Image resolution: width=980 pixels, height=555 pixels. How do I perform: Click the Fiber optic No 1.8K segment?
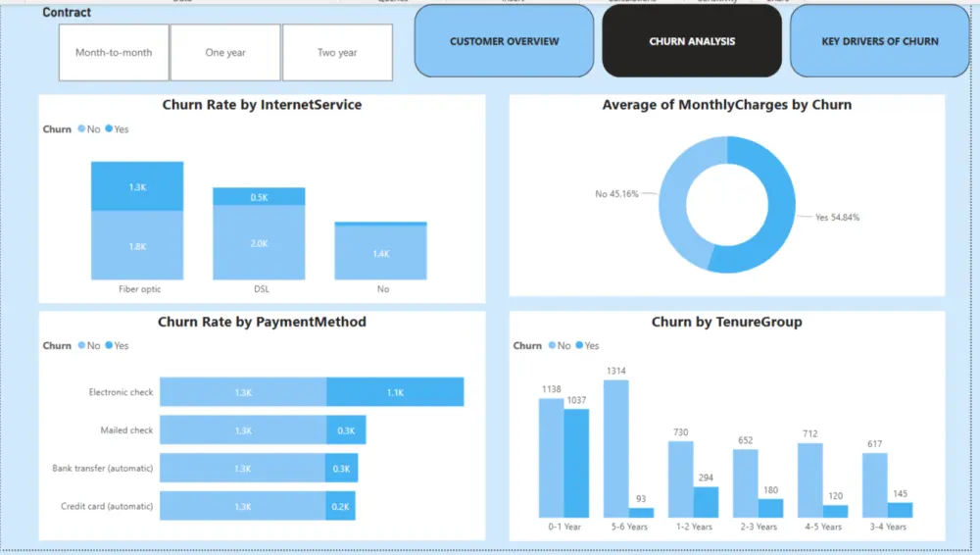coord(137,245)
